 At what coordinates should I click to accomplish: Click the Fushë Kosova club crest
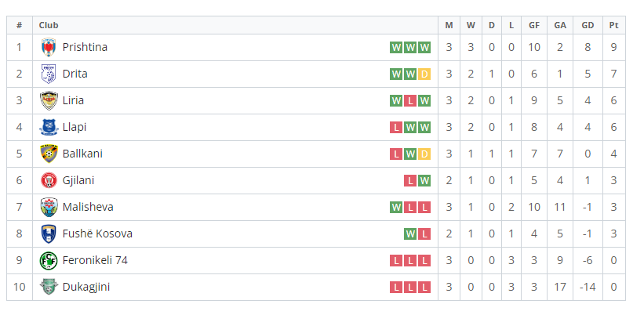(49, 234)
